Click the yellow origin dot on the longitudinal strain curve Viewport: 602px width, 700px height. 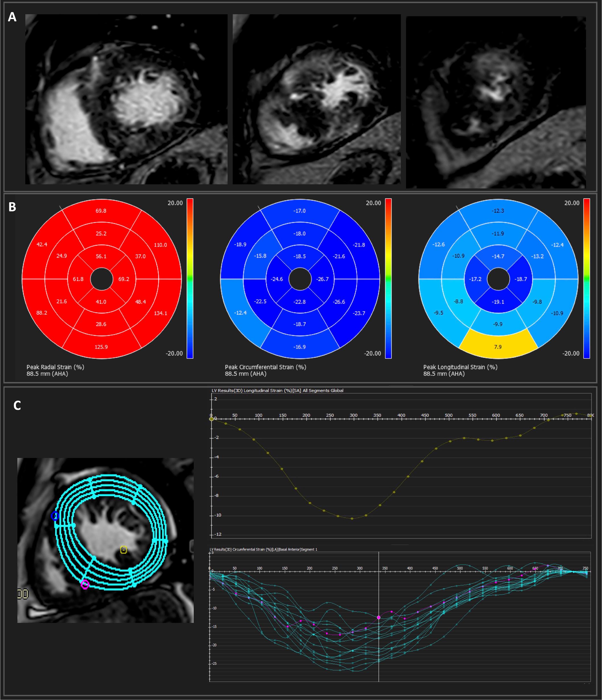[x=212, y=419]
